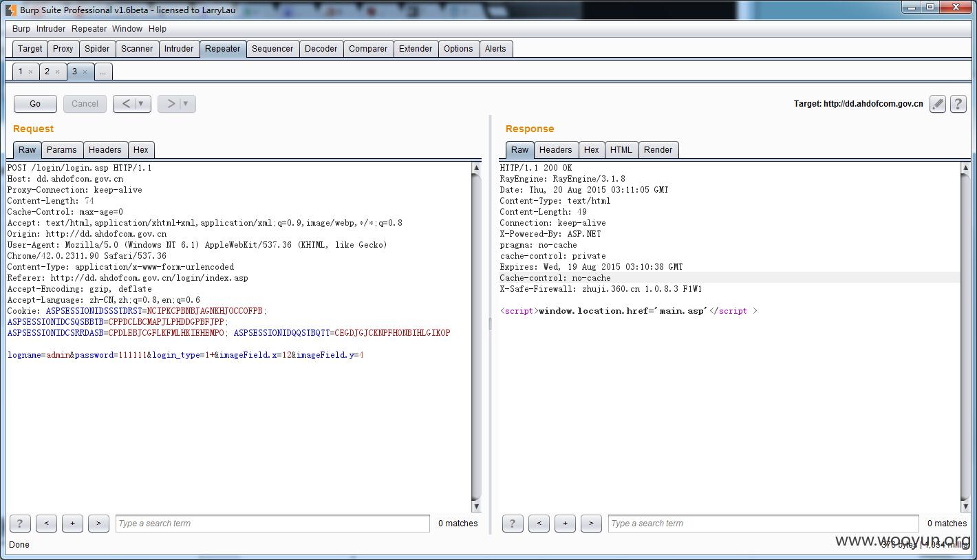Switch to the request Headers tab
Image resolution: width=977 pixels, height=560 pixels.
tap(105, 150)
